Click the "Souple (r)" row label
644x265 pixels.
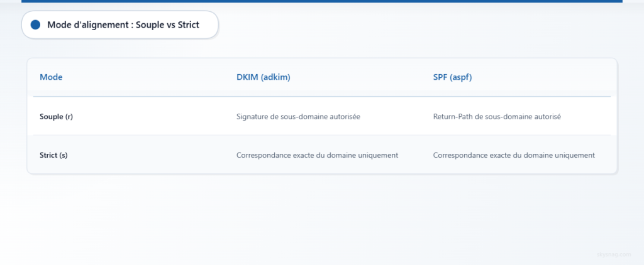(56, 117)
